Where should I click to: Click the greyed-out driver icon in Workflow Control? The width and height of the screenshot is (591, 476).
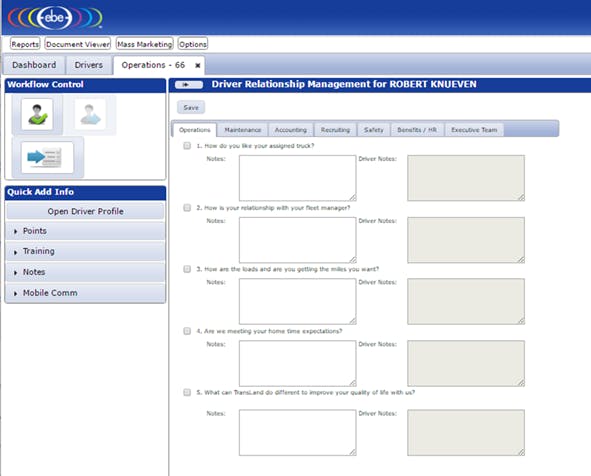point(90,114)
